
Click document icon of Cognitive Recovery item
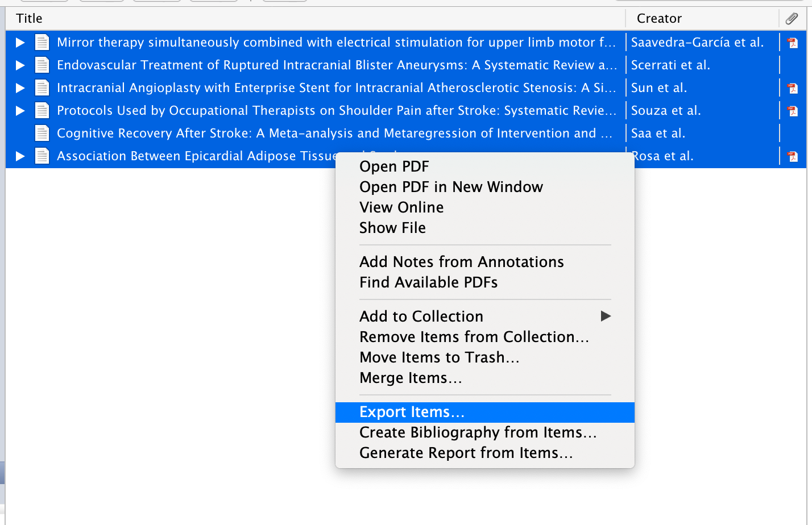point(42,134)
